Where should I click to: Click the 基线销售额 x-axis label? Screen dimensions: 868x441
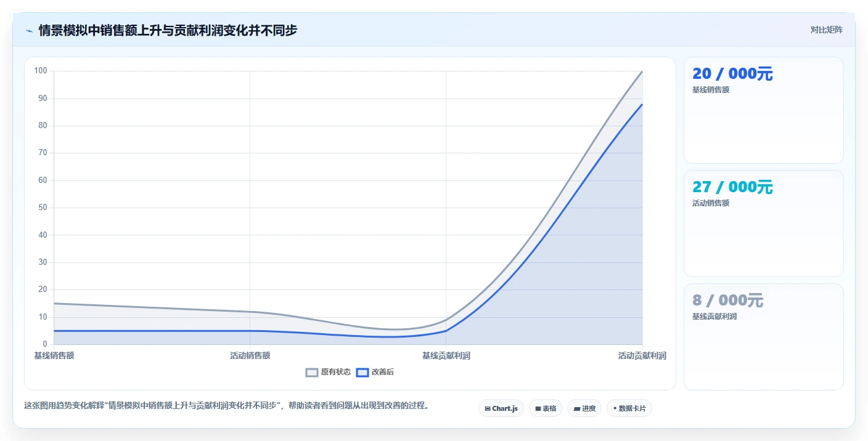(x=54, y=356)
